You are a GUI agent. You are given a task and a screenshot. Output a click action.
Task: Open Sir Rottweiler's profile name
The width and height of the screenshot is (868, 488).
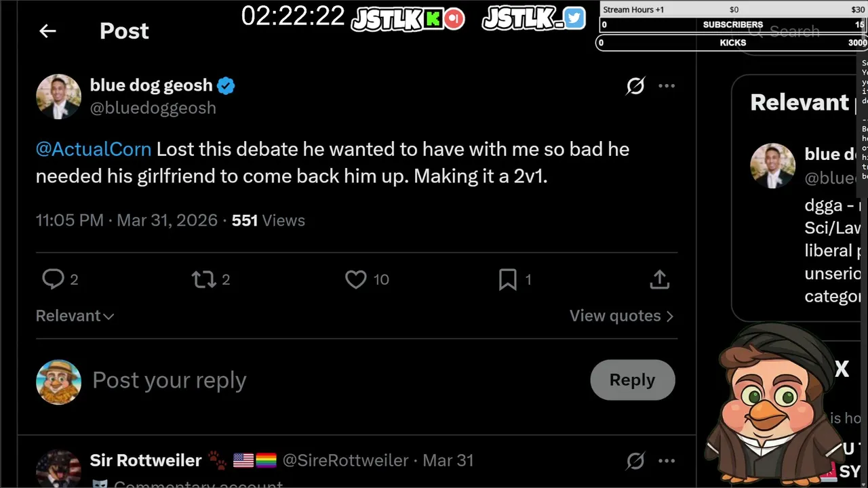146,460
